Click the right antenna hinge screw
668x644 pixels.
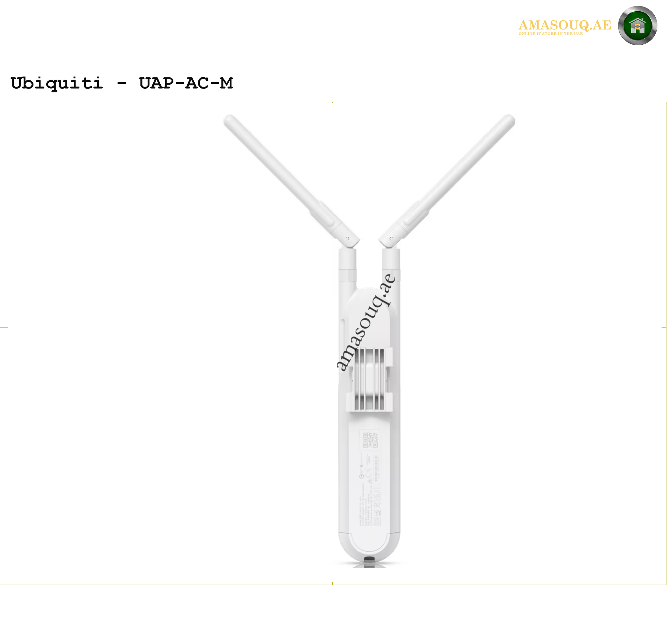[x=391, y=238]
